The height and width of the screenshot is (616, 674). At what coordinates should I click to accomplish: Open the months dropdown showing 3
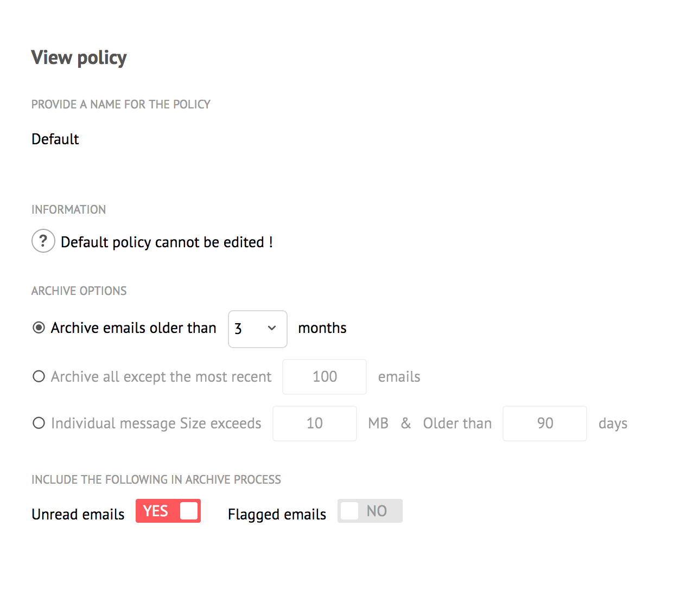click(x=257, y=329)
